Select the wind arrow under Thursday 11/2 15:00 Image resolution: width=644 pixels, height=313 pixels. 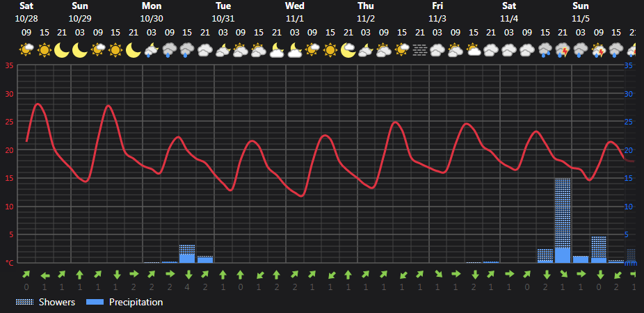(402, 275)
